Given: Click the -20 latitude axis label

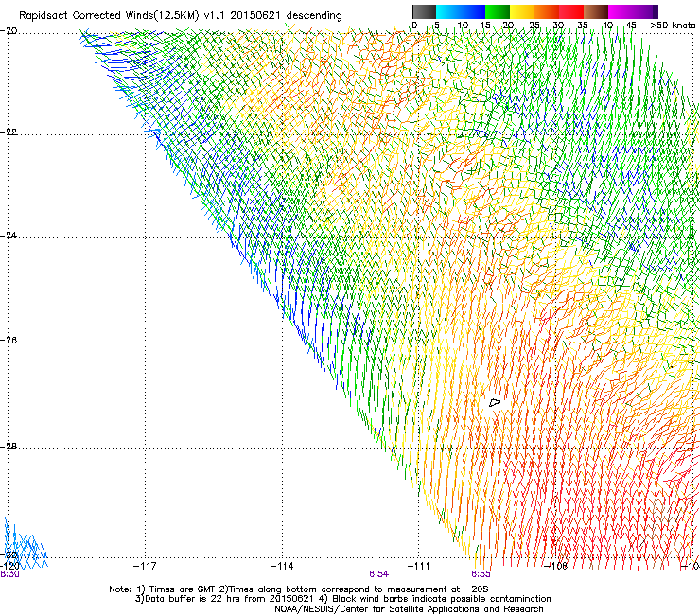Looking at the screenshot, I should [x=9, y=31].
